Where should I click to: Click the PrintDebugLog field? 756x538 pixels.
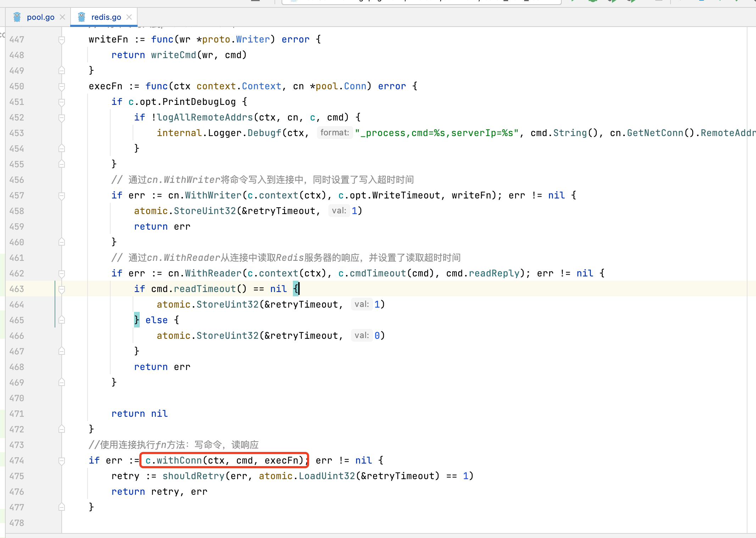tap(199, 102)
